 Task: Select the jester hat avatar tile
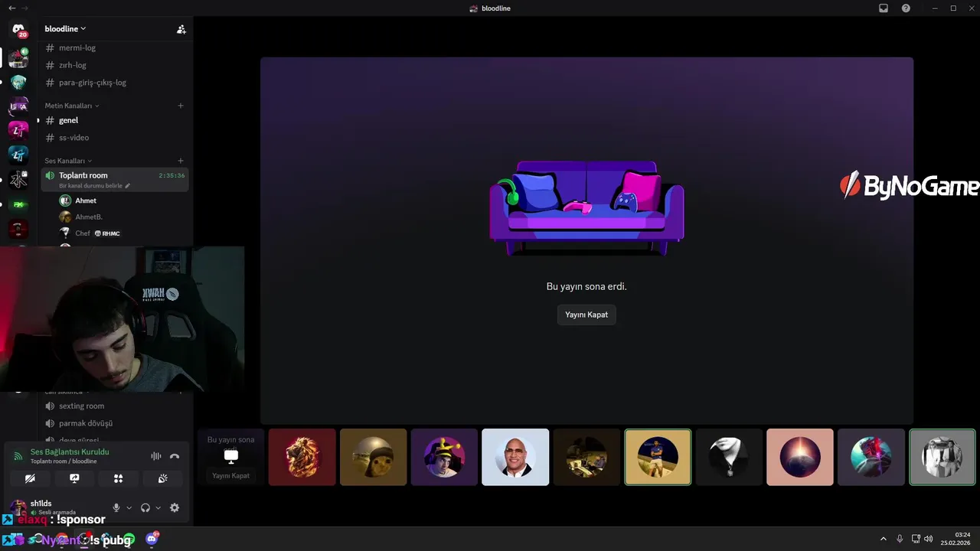pos(444,457)
